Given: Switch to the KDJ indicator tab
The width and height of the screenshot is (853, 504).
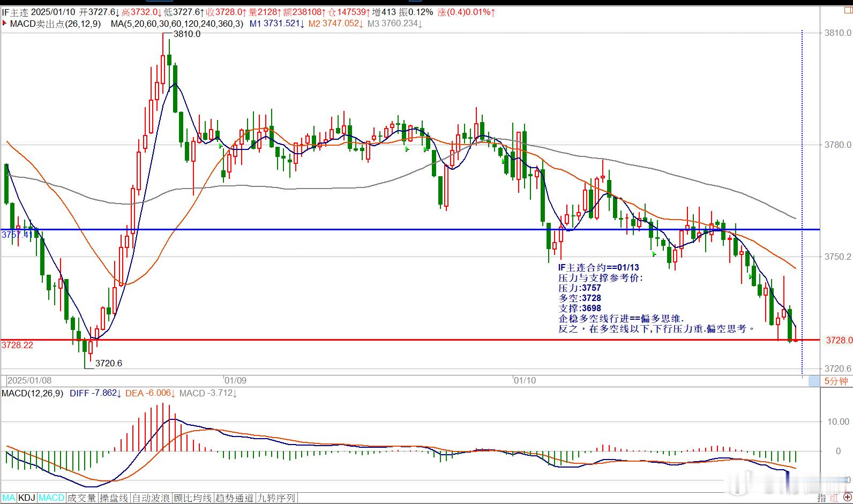Looking at the screenshot, I should coord(27,498).
